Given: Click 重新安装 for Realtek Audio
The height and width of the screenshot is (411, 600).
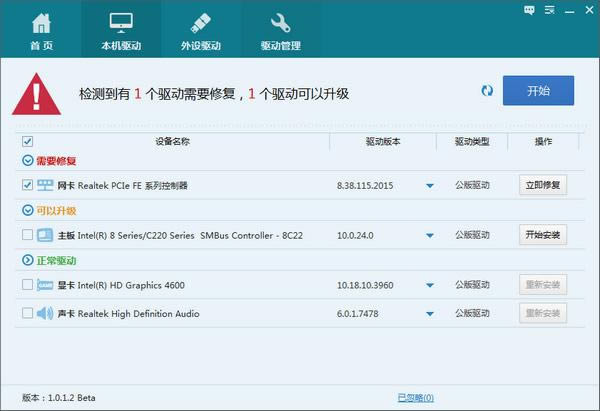Looking at the screenshot, I should 543,313.
